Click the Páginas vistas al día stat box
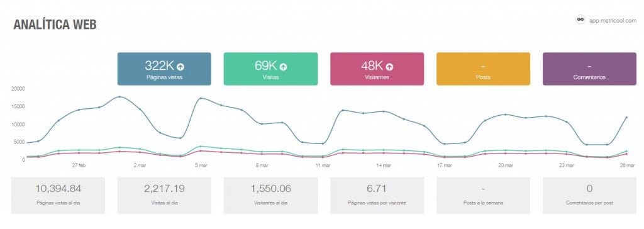 pos(58,196)
